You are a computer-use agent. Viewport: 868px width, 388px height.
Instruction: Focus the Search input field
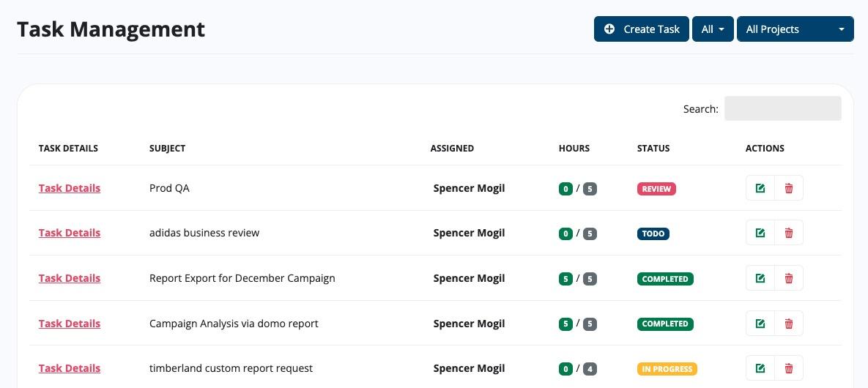783,108
